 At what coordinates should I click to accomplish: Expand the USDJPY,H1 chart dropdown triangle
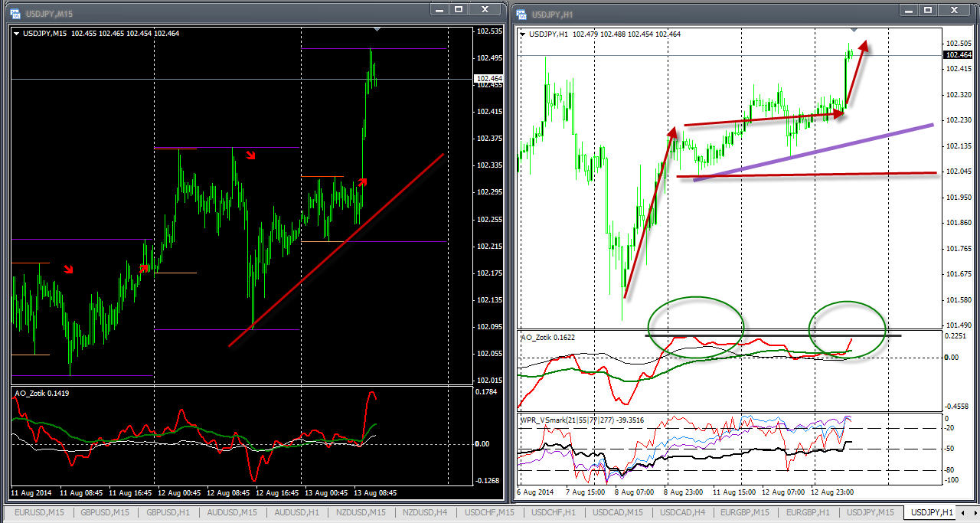[x=523, y=34]
